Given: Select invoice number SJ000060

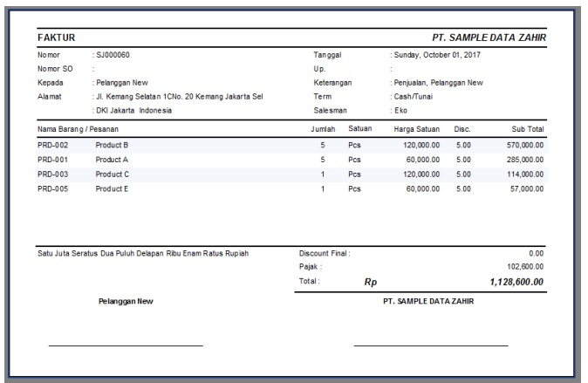Looking at the screenshot, I should tap(113, 55).
